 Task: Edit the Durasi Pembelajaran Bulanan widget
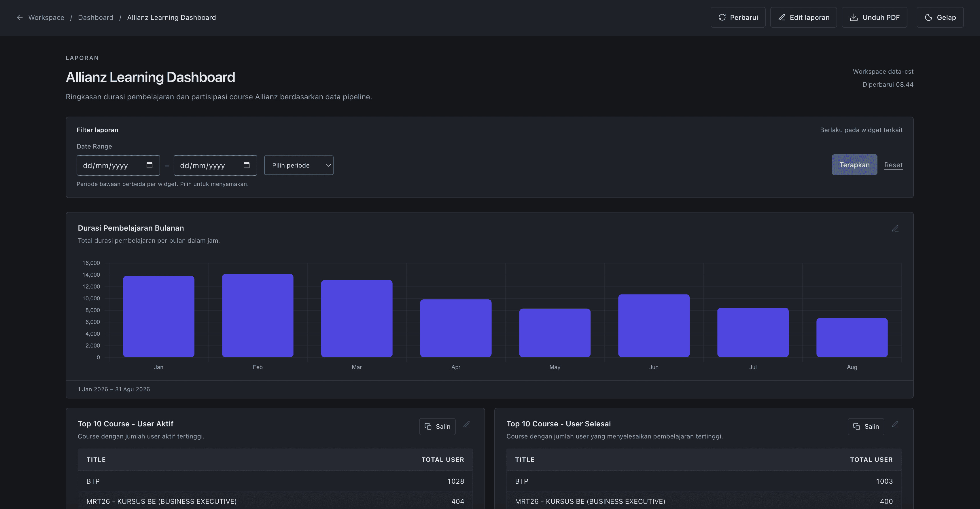[x=895, y=229]
